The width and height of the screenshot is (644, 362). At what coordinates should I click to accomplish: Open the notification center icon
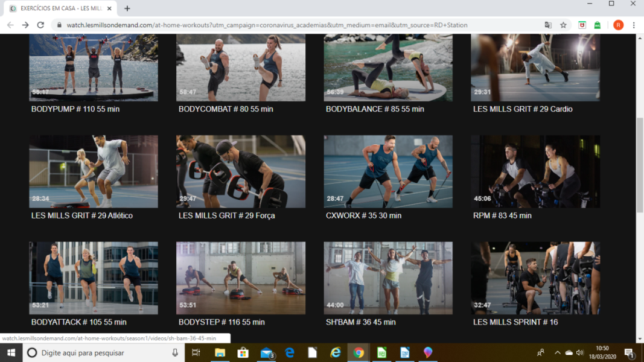tap(629, 352)
